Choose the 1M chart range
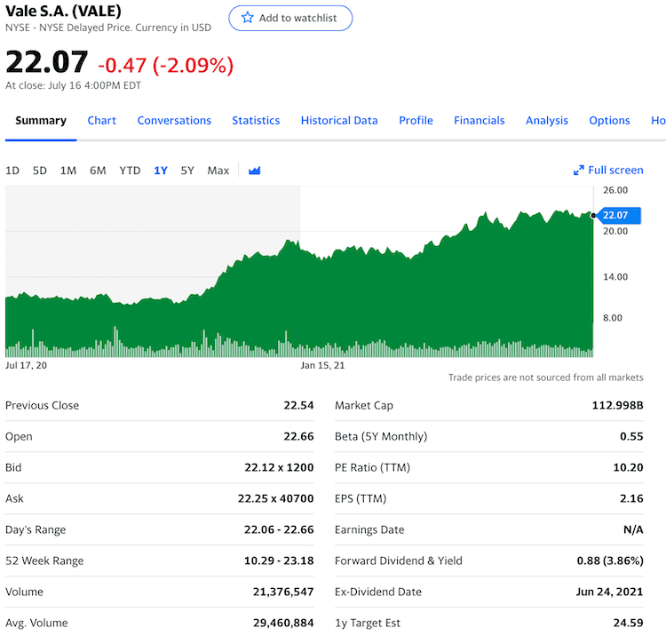The height and width of the screenshot is (644, 666). click(x=68, y=171)
